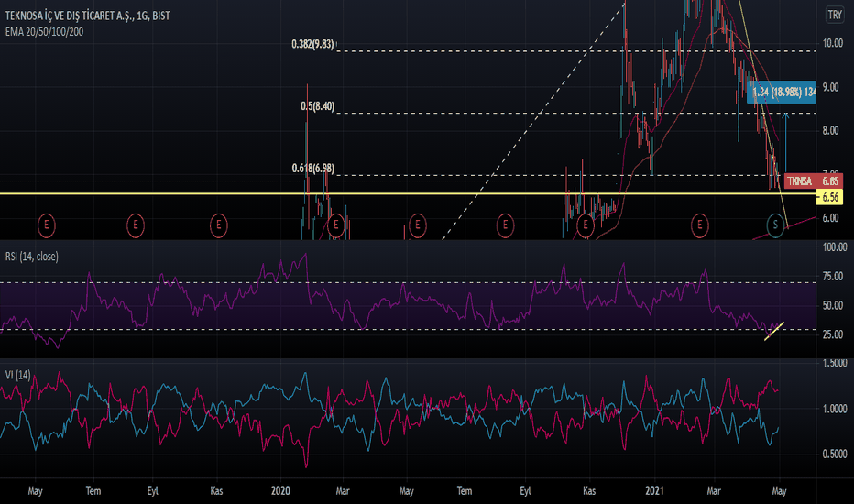Image resolution: width=854 pixels, height=504 pixels.
Task: Select the horizontal yellow support line
Action: coord(408,193)
